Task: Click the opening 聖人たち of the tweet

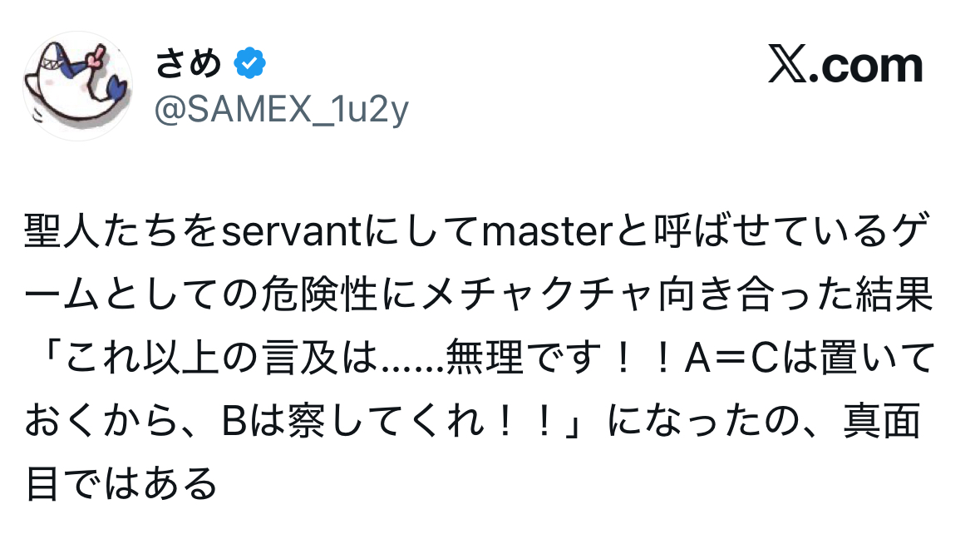Action: [x=102, y=231]
